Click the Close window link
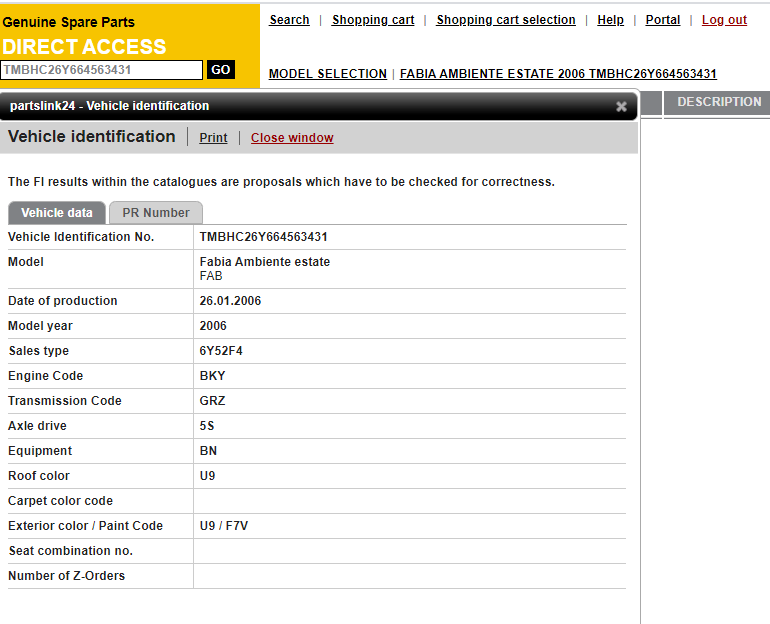Screen dimensions: 770x624 point(292,138)
